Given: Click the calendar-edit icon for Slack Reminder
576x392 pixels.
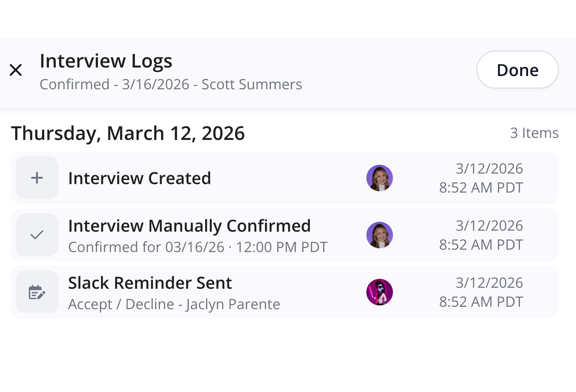Looking at the screenshot, I should [x=37, y=292].
